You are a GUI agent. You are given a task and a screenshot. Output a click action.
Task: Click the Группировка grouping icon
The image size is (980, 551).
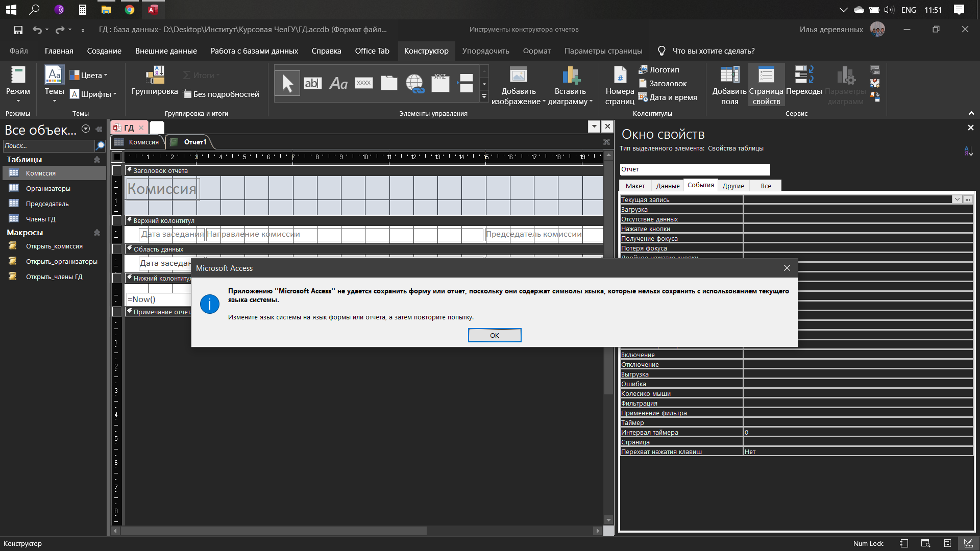point(155,74)
